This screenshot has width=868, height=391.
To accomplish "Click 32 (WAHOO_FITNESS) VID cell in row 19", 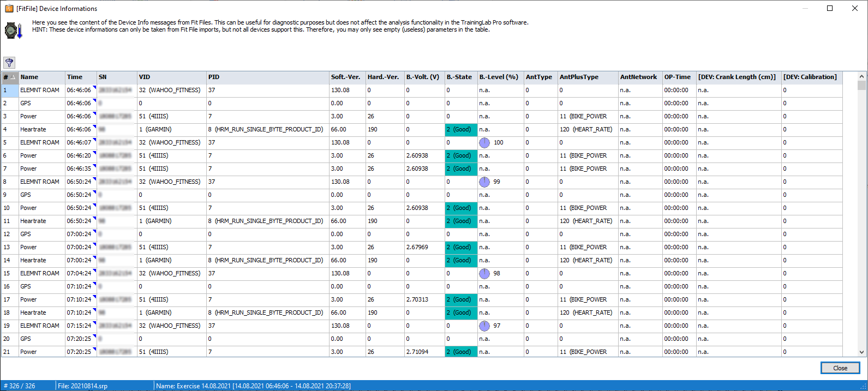I will 172,326.
